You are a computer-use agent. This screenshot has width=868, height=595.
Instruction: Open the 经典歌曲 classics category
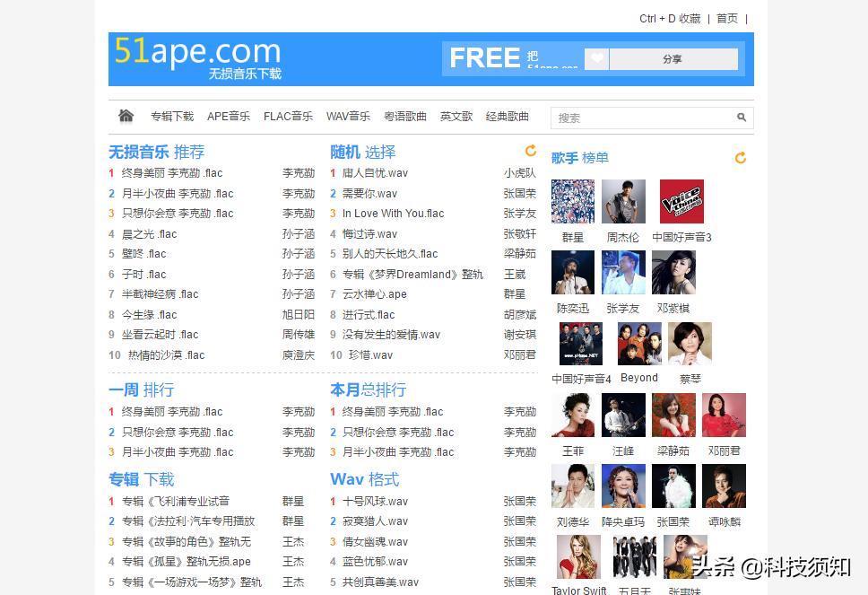508,116
